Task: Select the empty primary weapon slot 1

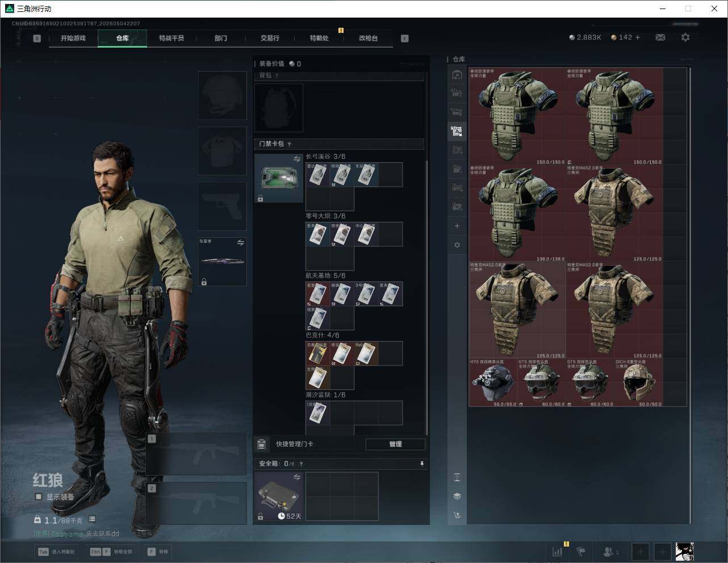Action: 196,454
